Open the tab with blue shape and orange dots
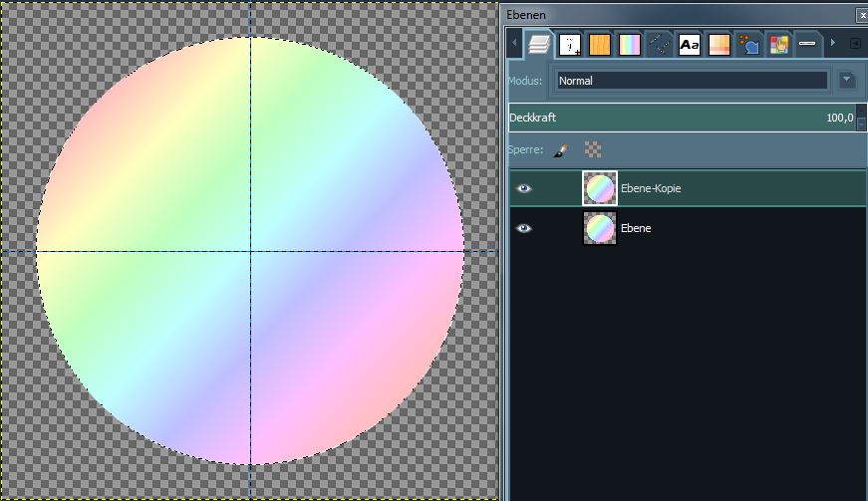This screenshot has width=868, height=501. (x=749, y=44)
